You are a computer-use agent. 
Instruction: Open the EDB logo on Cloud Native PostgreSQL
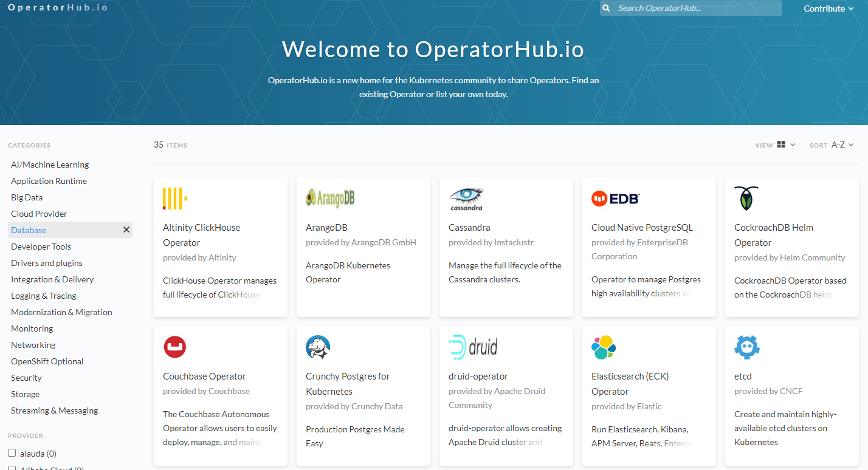(615, 198)
